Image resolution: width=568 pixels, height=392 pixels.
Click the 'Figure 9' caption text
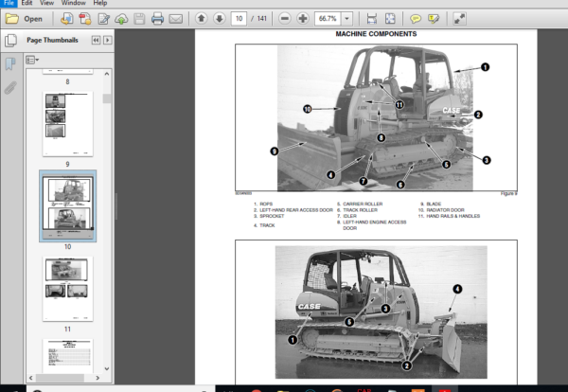509,194
